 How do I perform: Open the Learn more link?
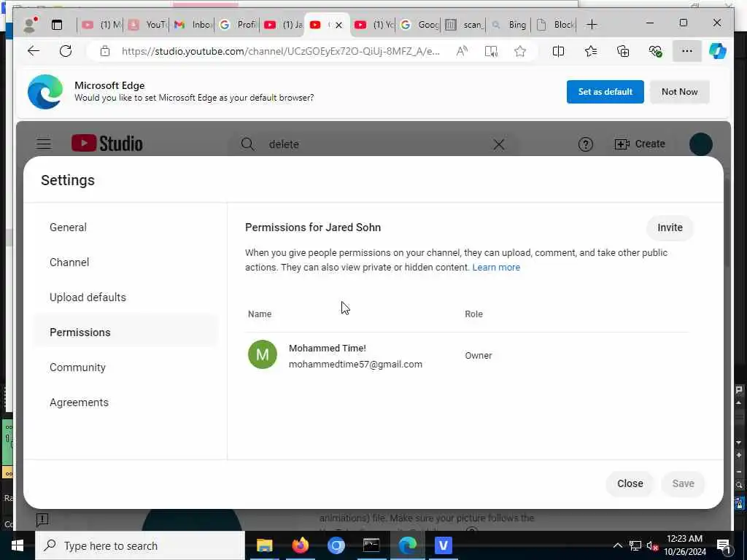click(x=496, y=267)
